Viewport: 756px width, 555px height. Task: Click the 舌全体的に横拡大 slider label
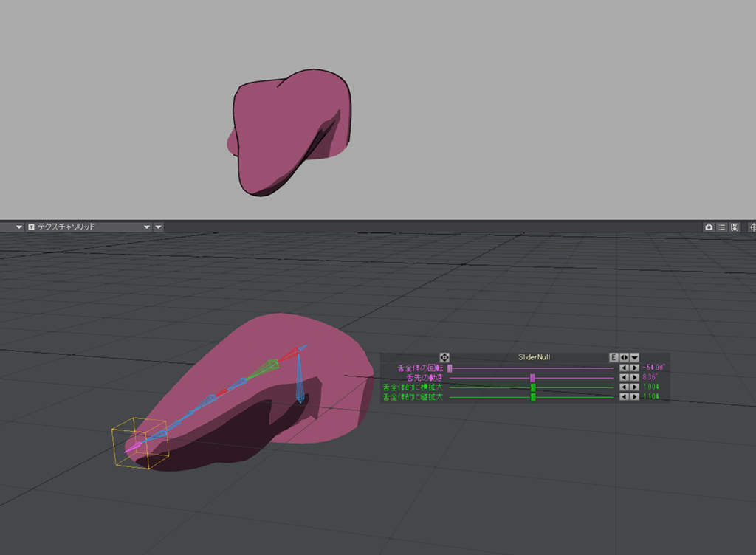point(413,387)
